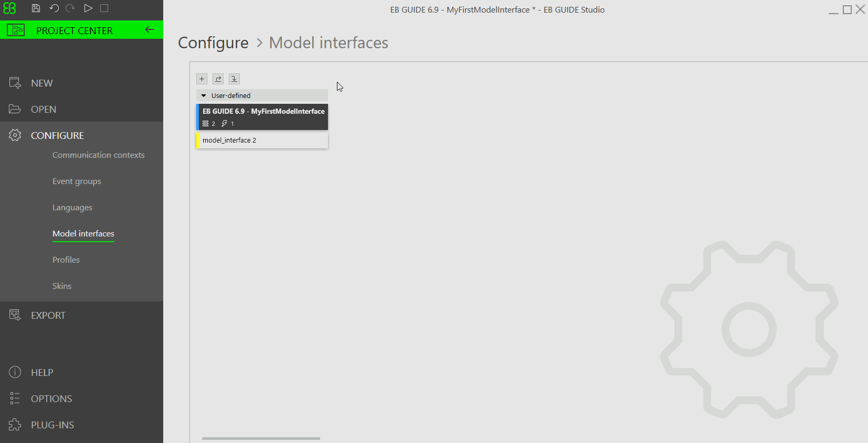Click the export model interface icon
The height and width of the screenshot is (443, 868).
pos(218,79)
